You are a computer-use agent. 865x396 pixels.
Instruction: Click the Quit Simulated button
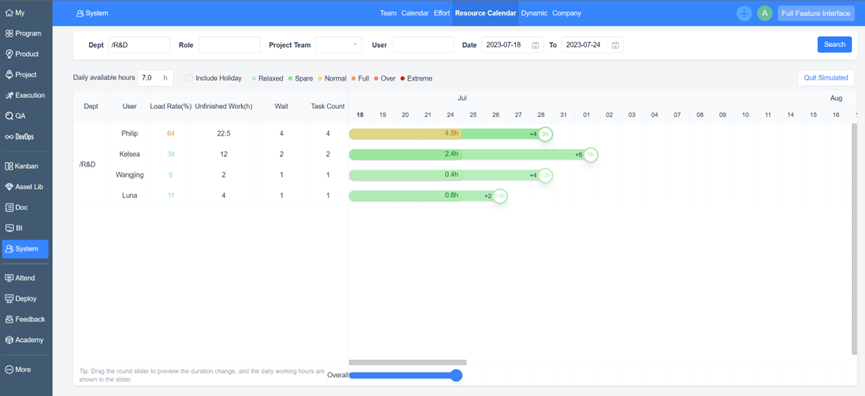(x=826, y=78)
